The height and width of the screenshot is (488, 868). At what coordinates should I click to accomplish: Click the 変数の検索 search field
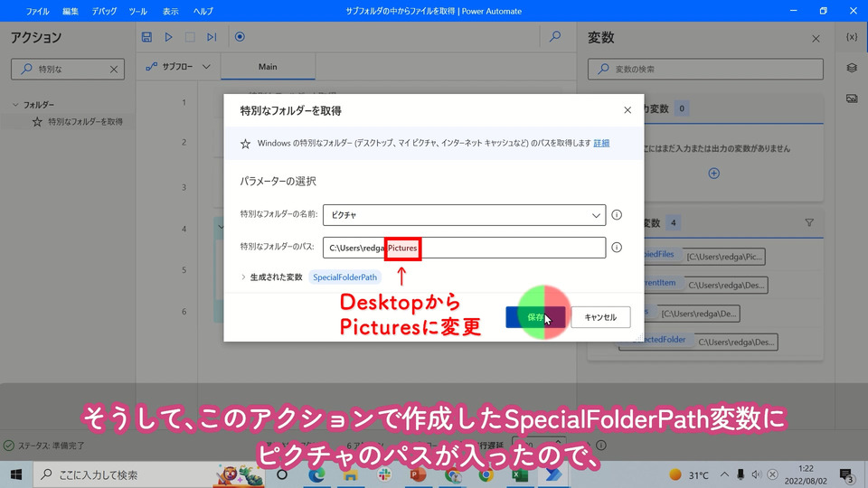(x=705, y=70)
